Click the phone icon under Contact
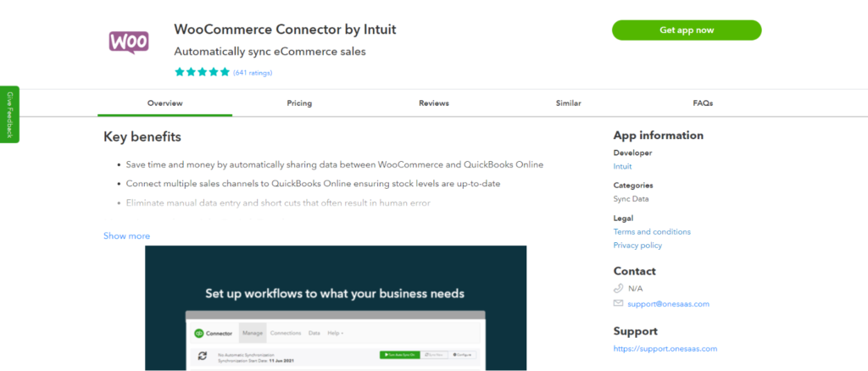The width and height of the screenshot is (868, 371). 618,289
